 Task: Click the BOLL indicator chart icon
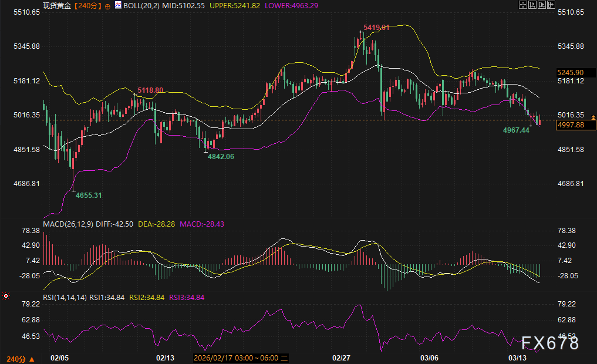click(119, 5)
